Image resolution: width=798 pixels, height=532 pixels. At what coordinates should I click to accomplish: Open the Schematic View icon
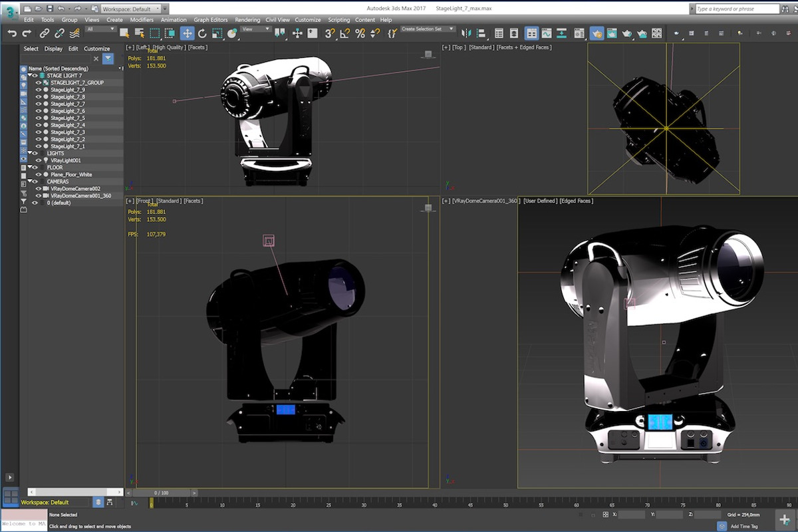click(x=562, y=33)
